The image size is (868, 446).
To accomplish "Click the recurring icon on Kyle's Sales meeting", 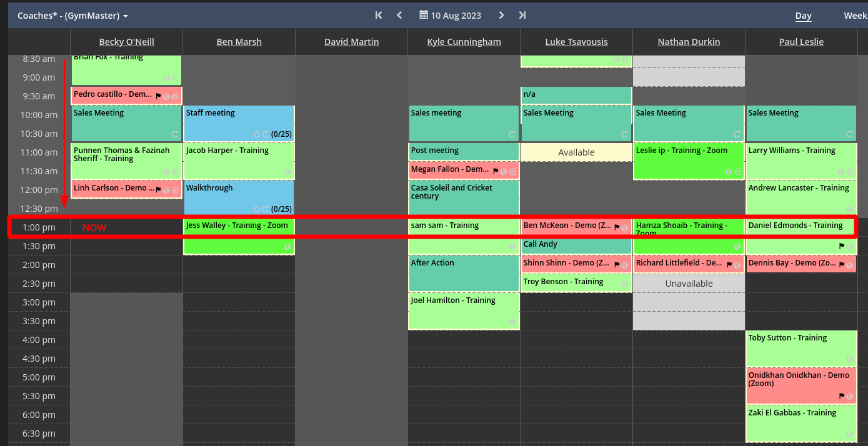I will point(512,134).
